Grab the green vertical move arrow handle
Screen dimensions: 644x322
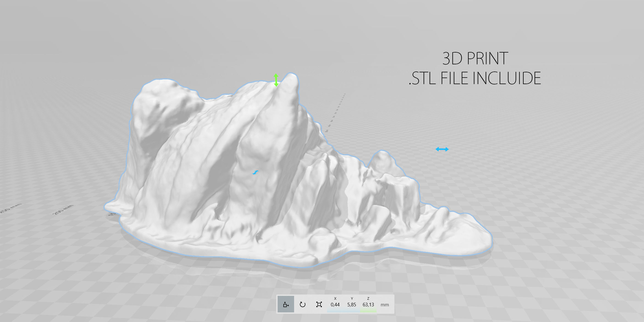tap(276, 80)
